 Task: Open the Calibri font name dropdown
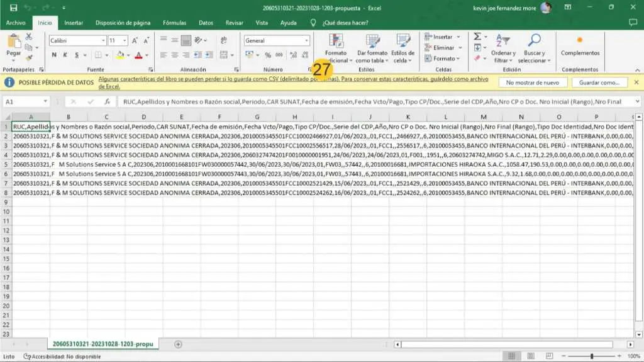(x=103, y=40)
